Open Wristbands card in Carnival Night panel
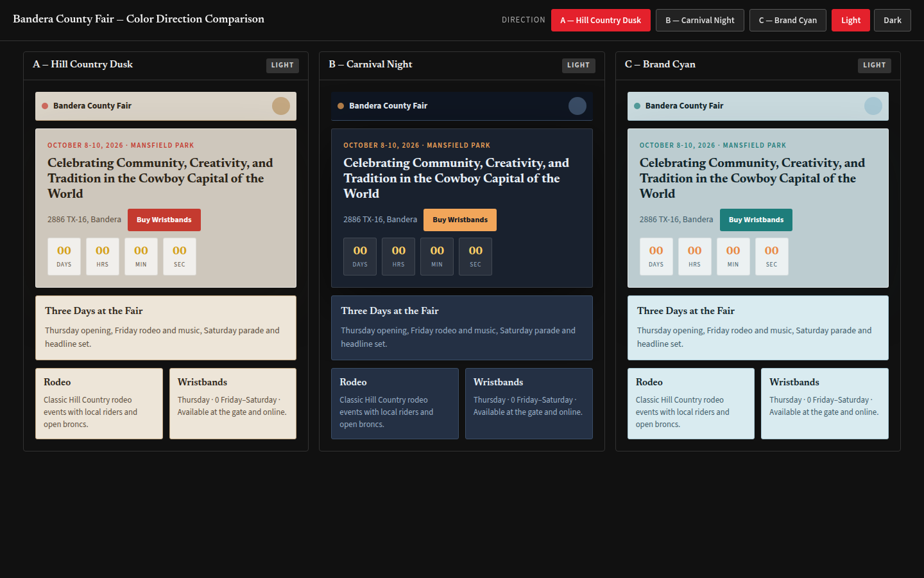924x578 pixels. (x=529, y=403)
